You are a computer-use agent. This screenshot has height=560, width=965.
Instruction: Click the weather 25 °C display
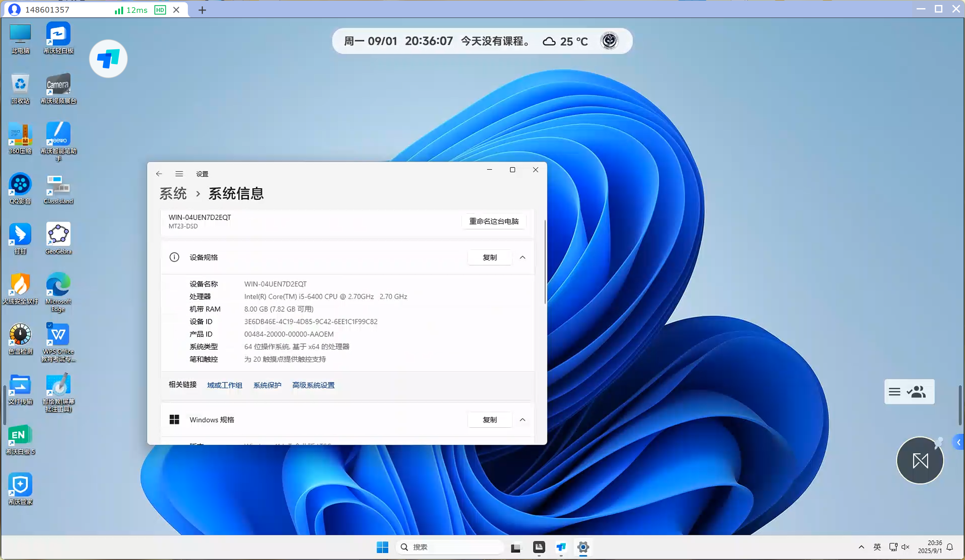(x=565, y=41)
